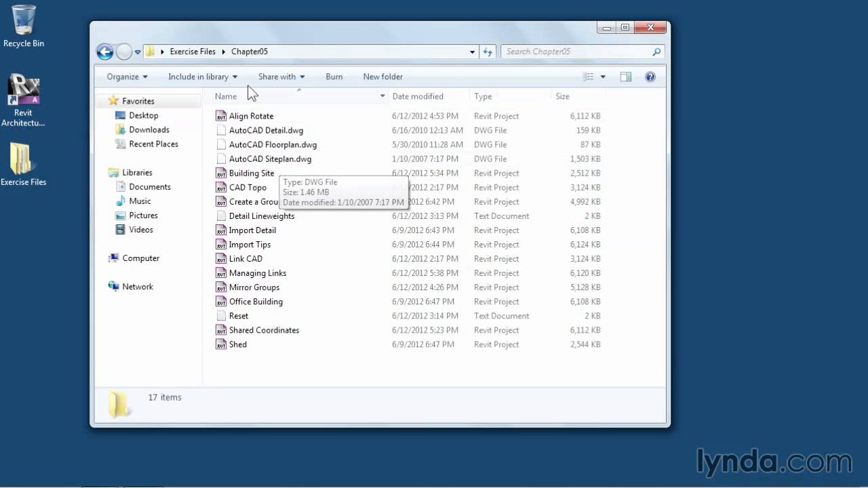This screenshot has height=488, width=868.
Task: Select the AutoCAD Detail.dwg file icon
Action: pos(221,130)
